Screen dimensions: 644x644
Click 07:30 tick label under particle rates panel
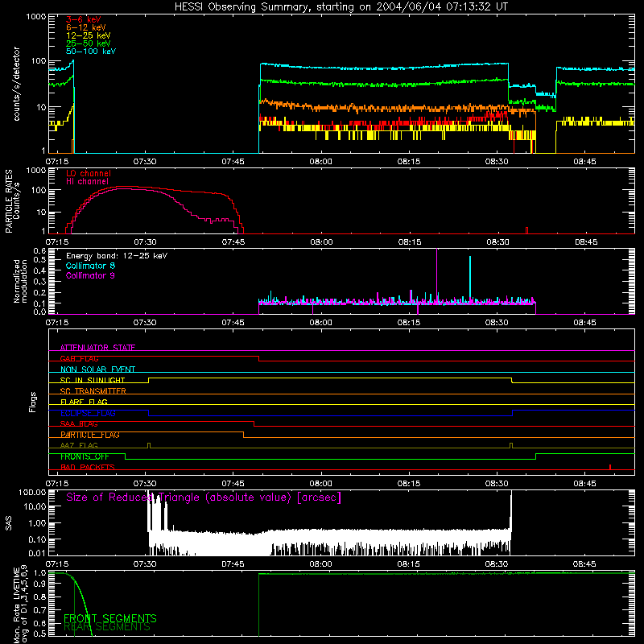pos(145,242)
